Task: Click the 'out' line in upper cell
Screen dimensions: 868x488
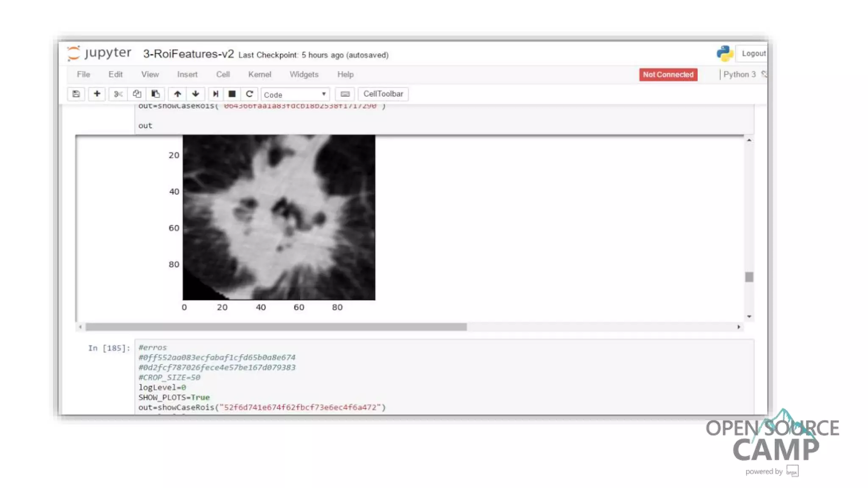Action: 145,126
